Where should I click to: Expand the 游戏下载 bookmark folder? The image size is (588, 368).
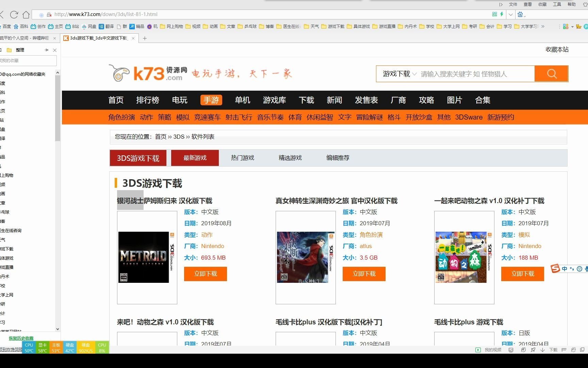click(x=333, y=26)
